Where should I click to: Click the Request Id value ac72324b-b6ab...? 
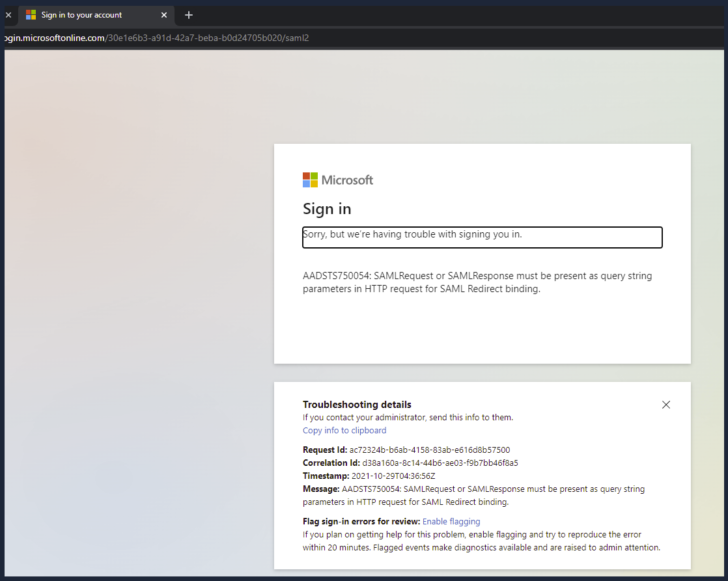coord(430,450)
